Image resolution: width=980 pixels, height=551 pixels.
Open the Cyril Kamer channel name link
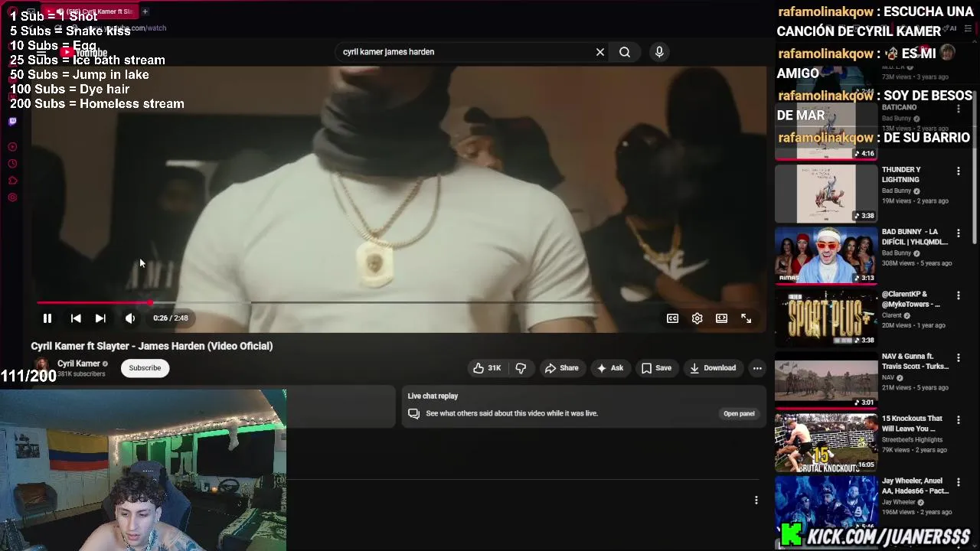pos(78,364)
